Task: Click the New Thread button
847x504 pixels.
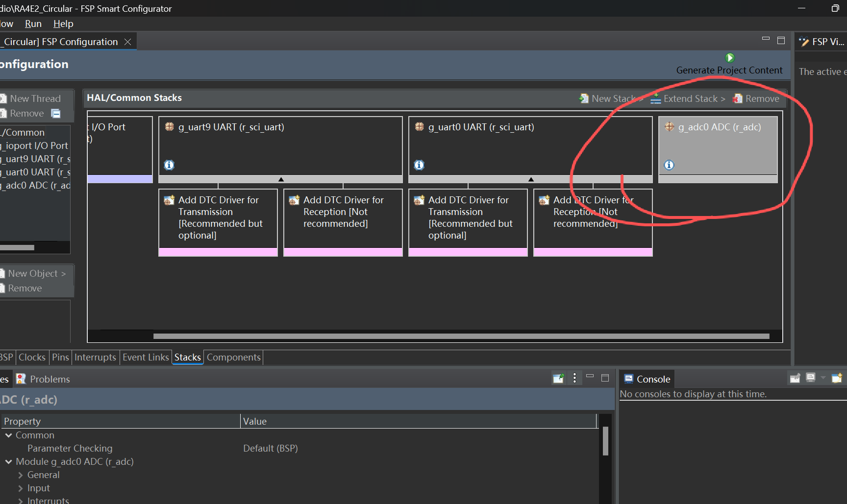Action: click(30, 98)
